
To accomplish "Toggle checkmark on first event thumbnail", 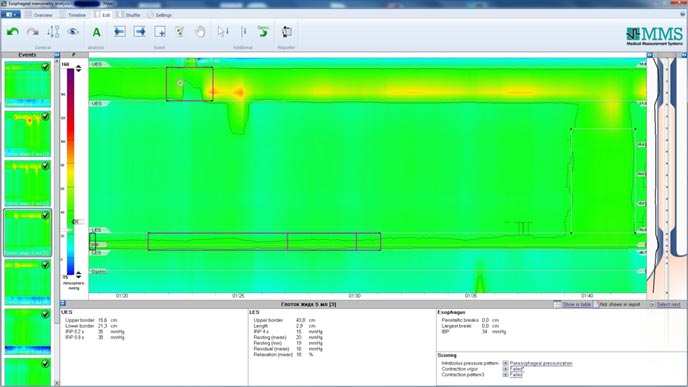I will click(x=45, y=67).
